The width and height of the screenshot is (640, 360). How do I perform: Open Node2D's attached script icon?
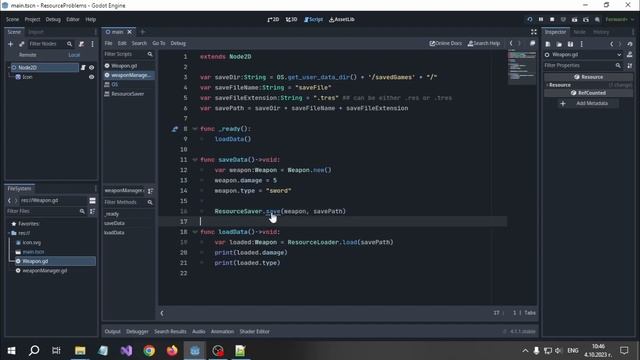pyautogui.click(x=83, y=67)
